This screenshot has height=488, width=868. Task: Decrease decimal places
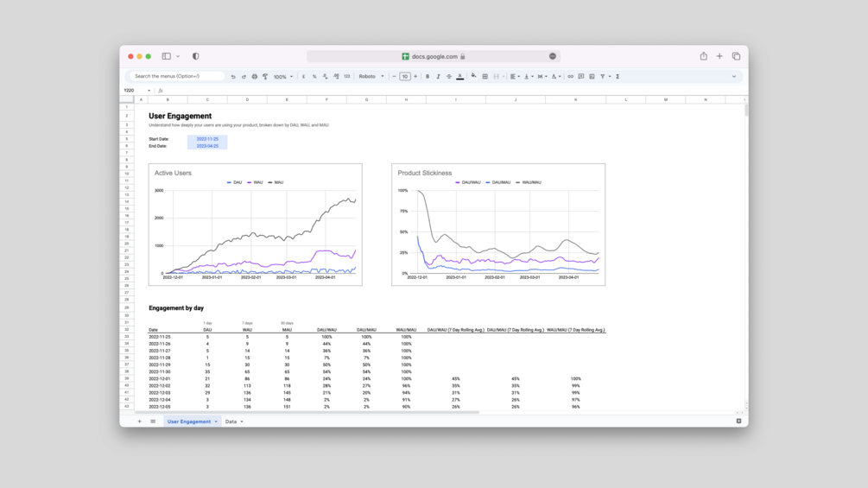pyautogui.click(x=325, y=76)
